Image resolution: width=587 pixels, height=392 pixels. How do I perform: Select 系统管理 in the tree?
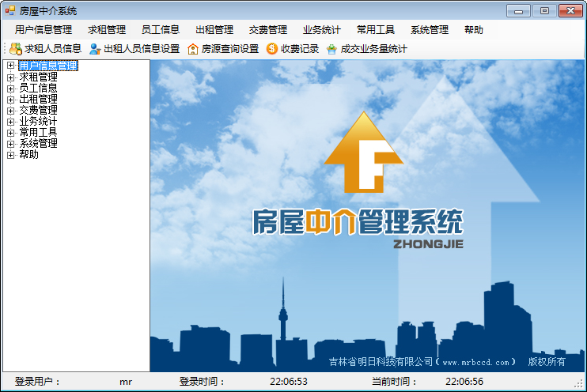click(38, 143)
